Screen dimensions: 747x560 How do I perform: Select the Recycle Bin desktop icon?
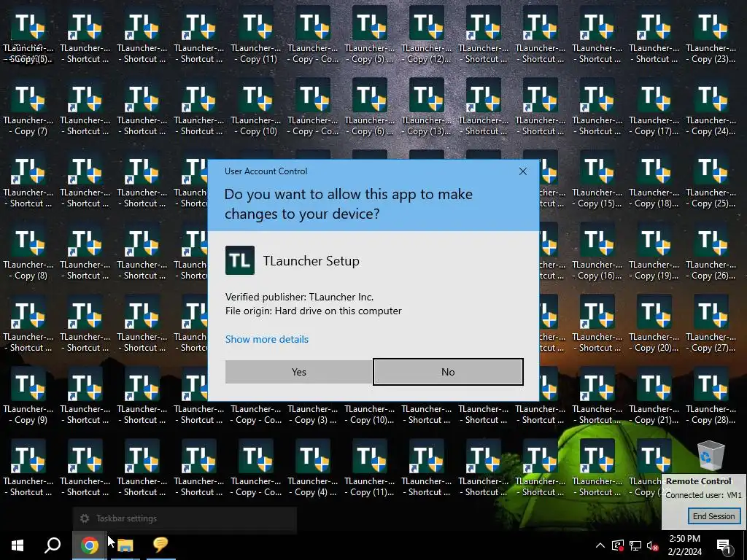[711, 455]
